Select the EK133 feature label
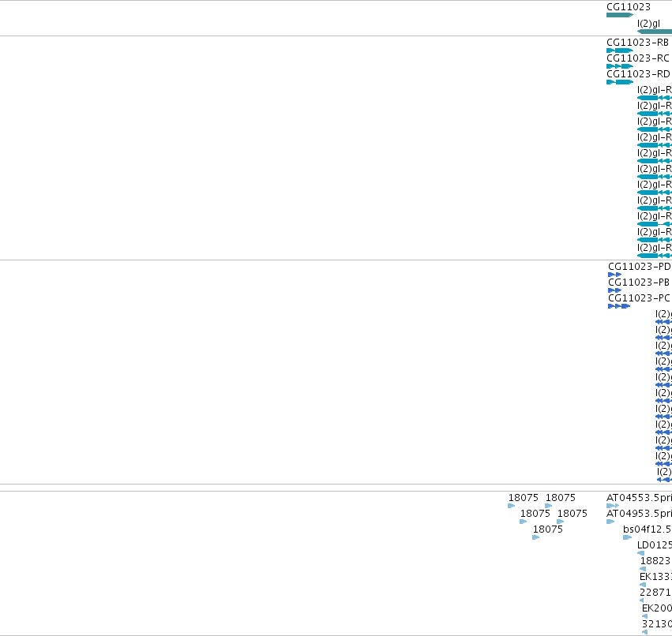Image resolution: width=672 pixels, height=636 pixels. tap(655, 577)
